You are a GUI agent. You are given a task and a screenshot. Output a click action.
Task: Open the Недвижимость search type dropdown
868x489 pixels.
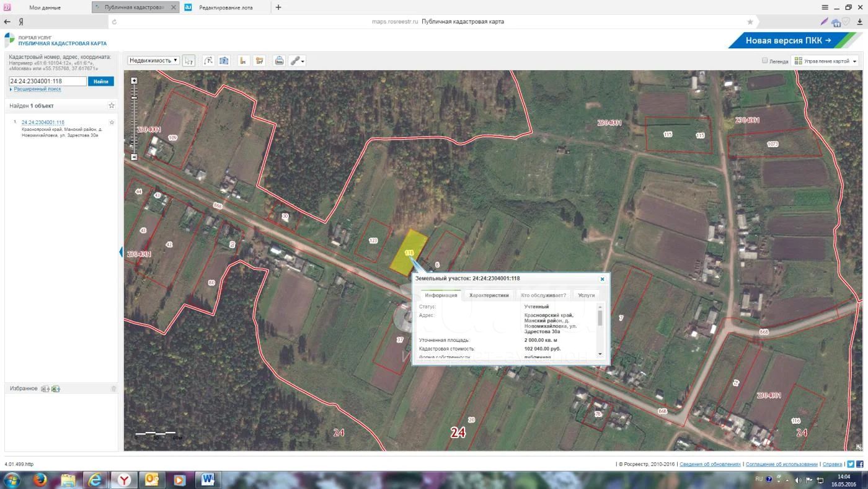[x=153, y=60]
